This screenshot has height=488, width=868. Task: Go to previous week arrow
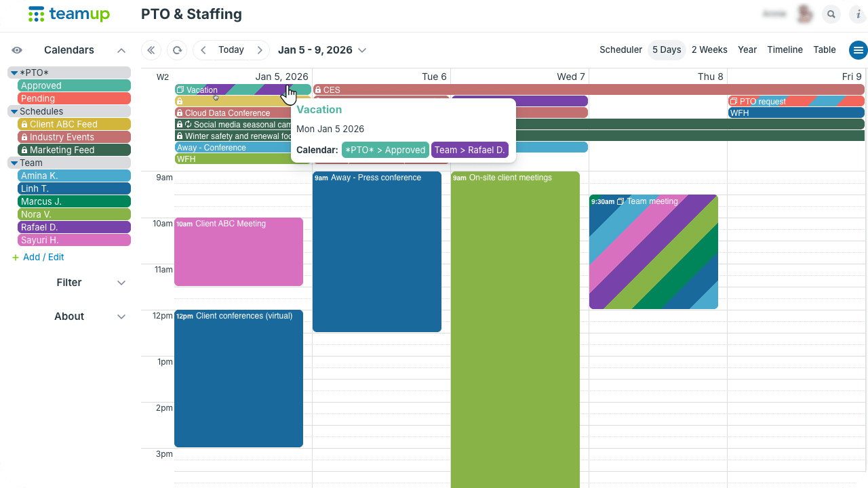coord(203,50)
